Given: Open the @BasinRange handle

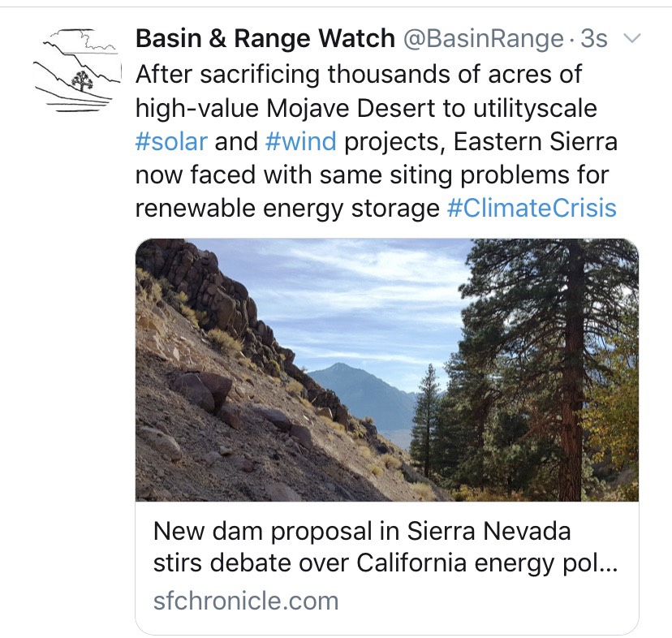Looking at the screenshot, I should [484, 39].
